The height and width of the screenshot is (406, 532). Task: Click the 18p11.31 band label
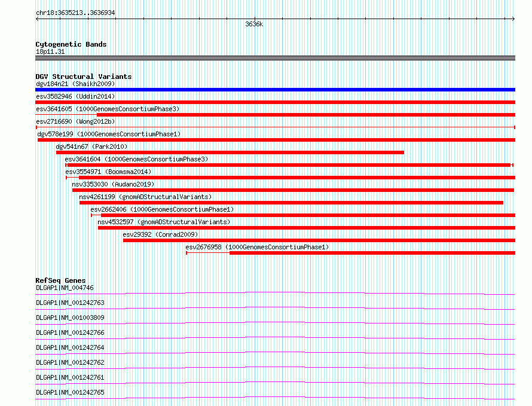(x=50, y=51)
